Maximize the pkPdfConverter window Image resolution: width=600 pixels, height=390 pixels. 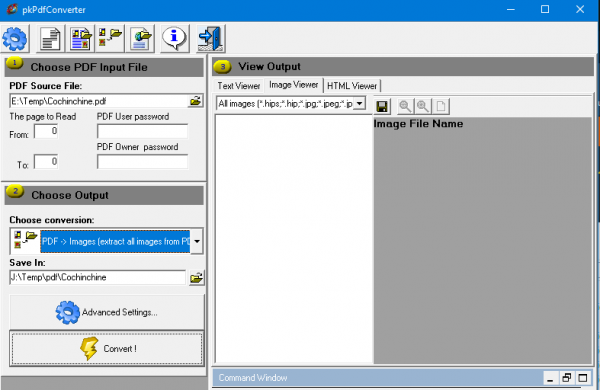click(545, 10)
